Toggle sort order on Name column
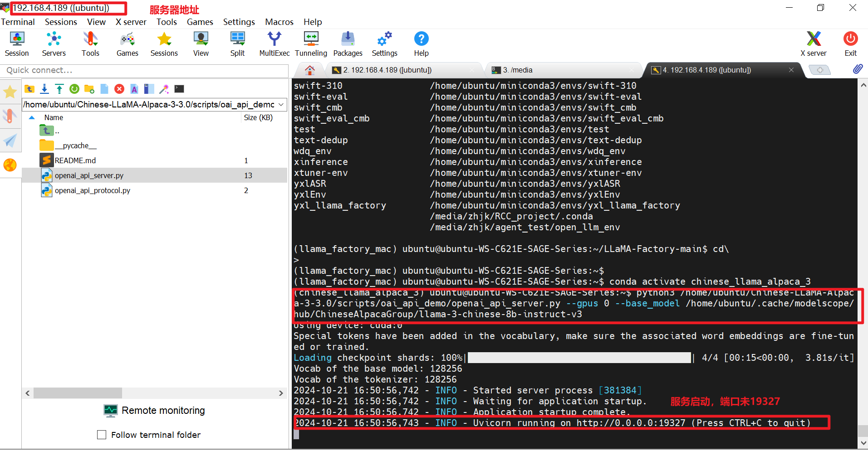This screenshot has height=451, width=868. click(x=54, y=117)
